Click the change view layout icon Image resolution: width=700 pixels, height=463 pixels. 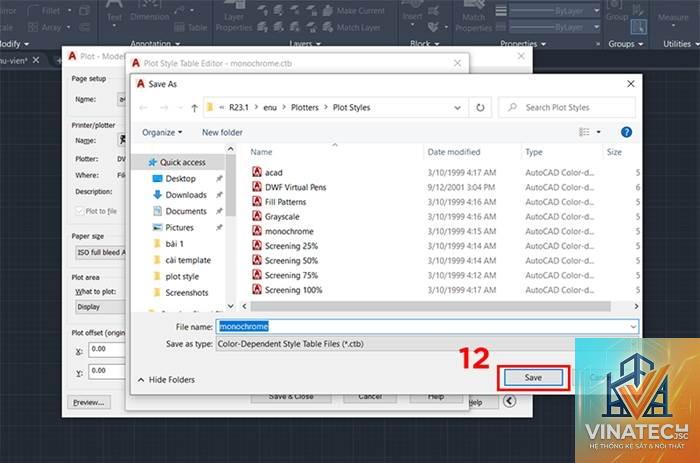click(x=584, y=132)
